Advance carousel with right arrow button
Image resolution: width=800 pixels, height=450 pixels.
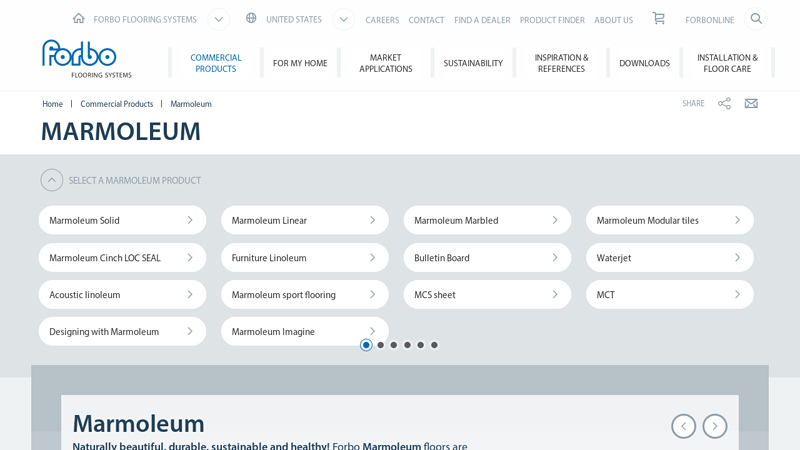point(715,426)
